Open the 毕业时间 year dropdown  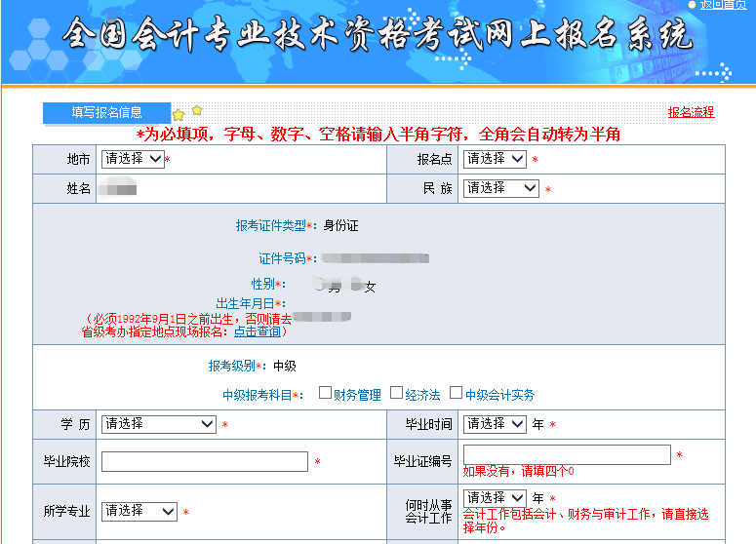495,424
